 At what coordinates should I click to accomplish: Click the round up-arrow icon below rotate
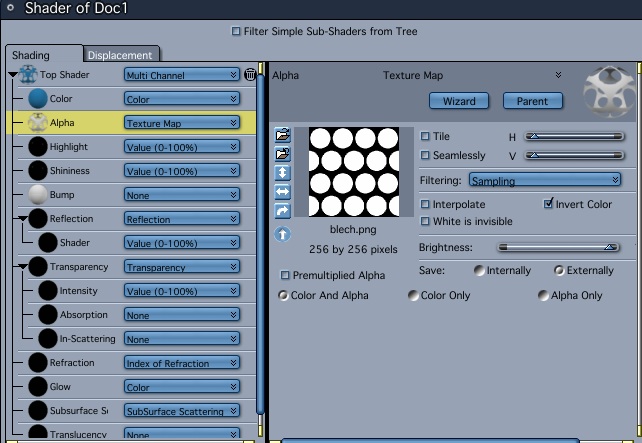click(x=283, y=234)
